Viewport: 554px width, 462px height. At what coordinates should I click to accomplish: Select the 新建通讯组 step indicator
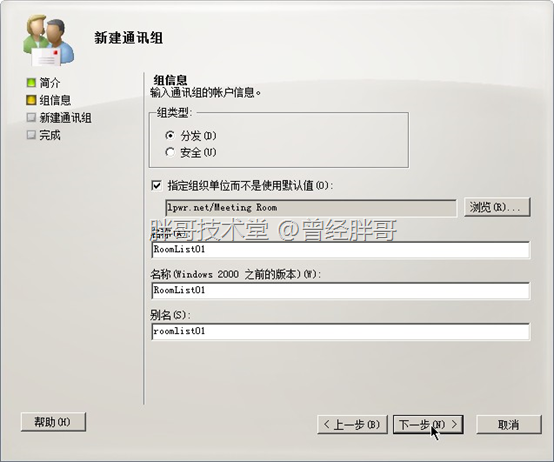pyautogui.click(x=31, y=117)
